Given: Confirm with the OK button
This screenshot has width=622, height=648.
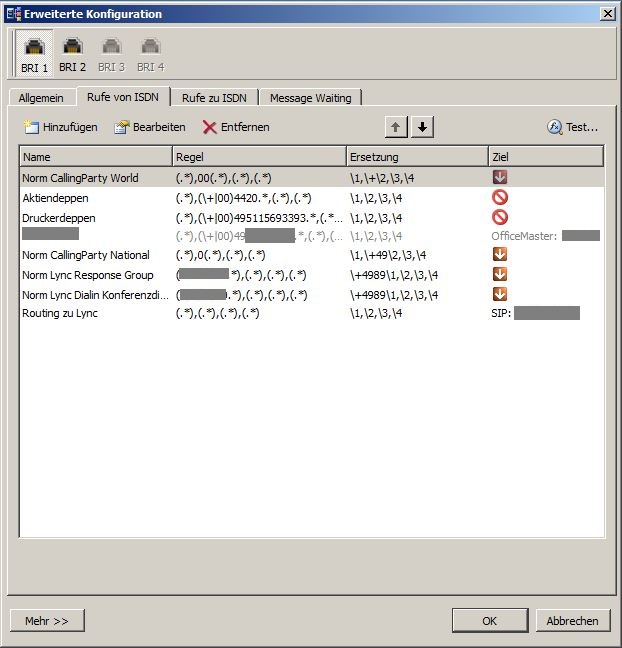Looking at the screenshot, I should (x=489, y=621).
